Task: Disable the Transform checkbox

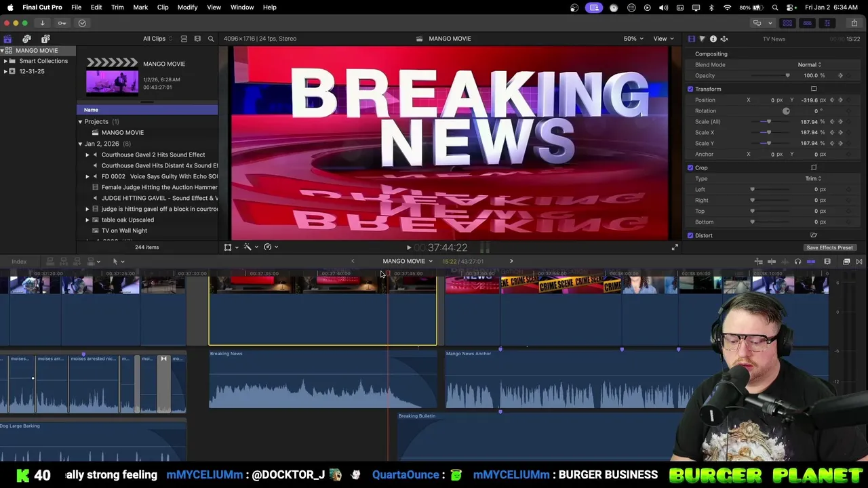Action: click(690, 89)
